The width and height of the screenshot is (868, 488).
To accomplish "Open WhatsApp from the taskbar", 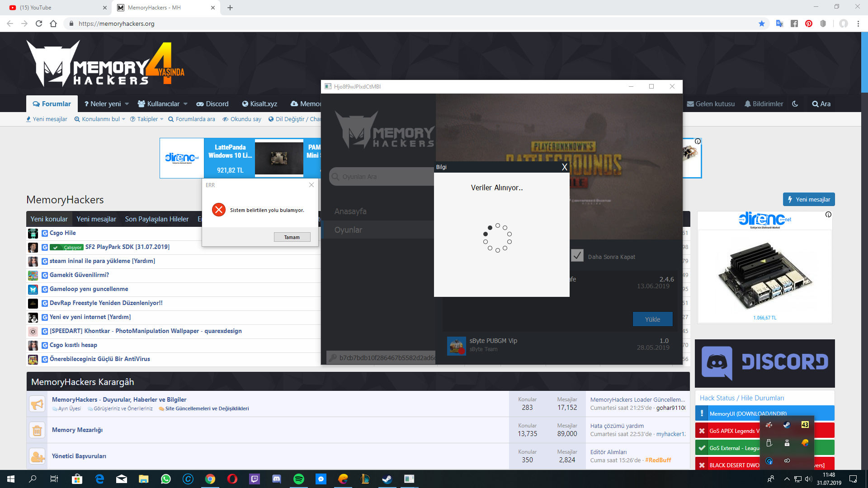I will click(x=166, y=479).
